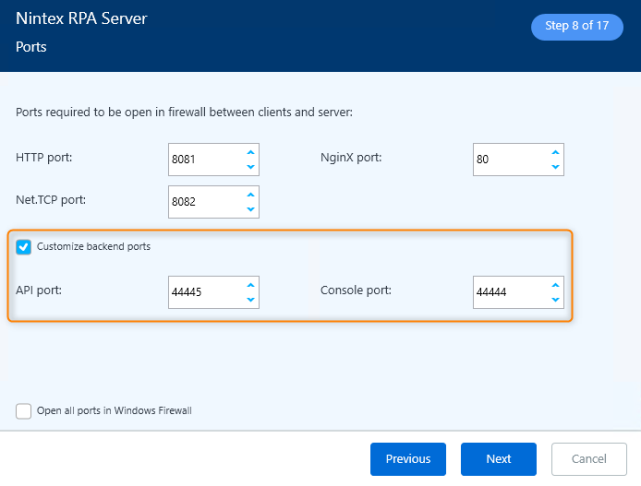Decrement the API port with down arrow
The image size is (641, 486).
pos(250,300)
